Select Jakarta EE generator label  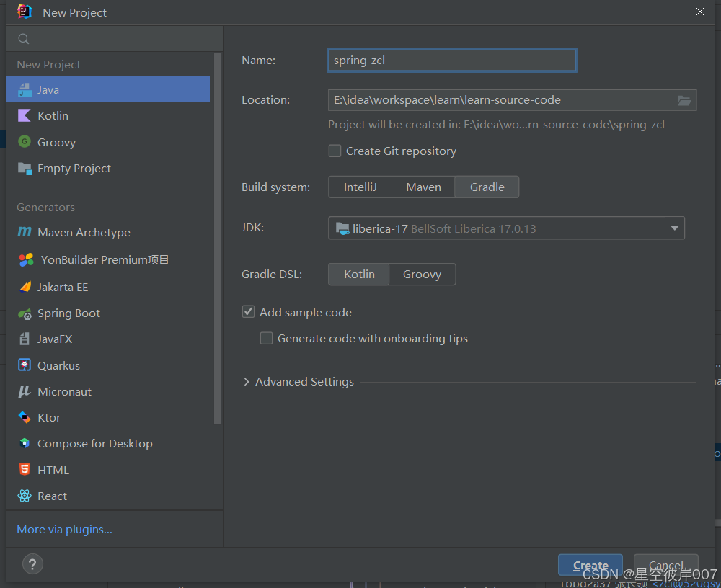[x=63, y=288]
